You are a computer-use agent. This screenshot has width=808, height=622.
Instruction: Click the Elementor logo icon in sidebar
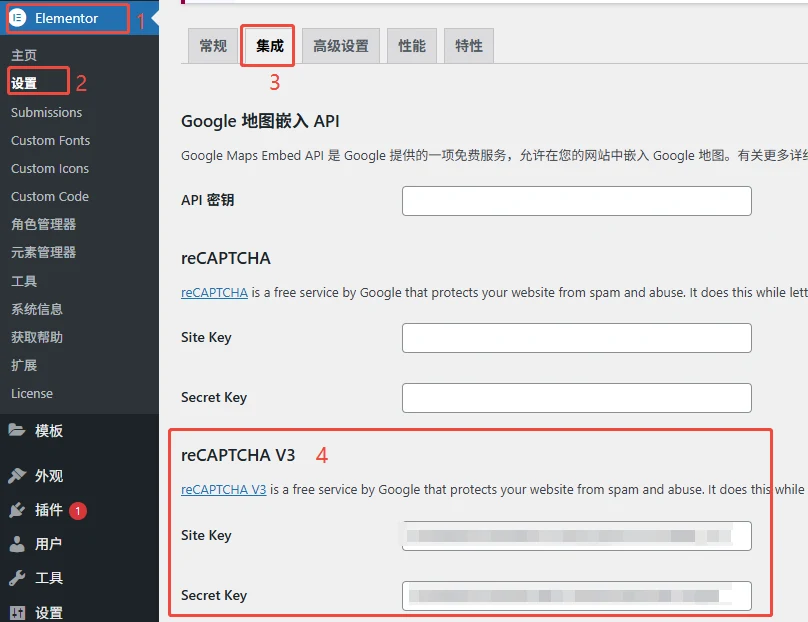(x=17, y=18)
